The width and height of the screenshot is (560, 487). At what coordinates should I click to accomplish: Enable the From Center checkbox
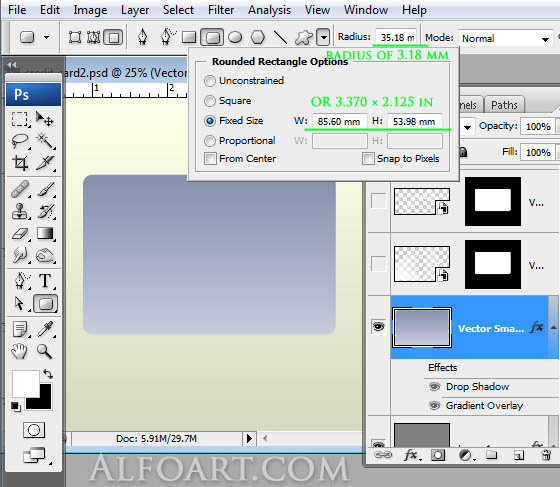[x=210, y=159]
